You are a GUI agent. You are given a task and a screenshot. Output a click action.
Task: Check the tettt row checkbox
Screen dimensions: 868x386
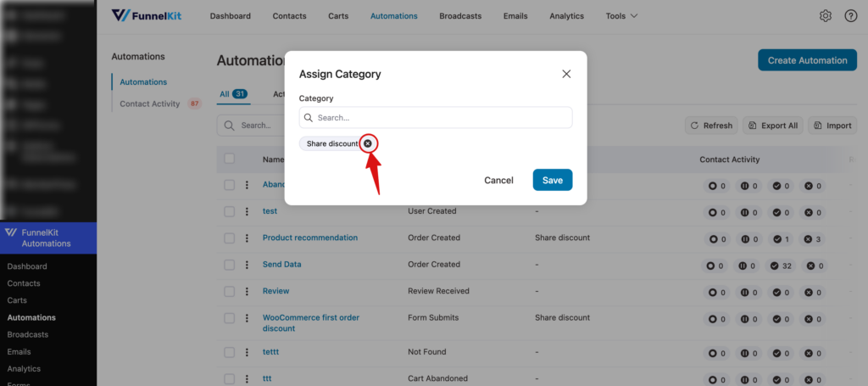229,352
